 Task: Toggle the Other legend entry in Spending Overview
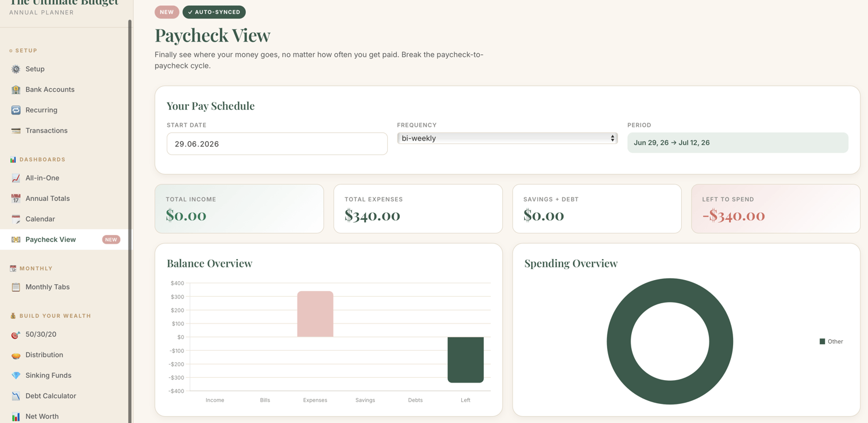831,341
